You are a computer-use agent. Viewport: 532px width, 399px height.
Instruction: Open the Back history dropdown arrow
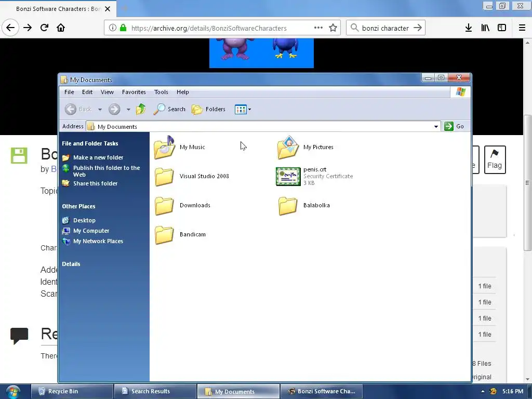click(x=100, y=109)
